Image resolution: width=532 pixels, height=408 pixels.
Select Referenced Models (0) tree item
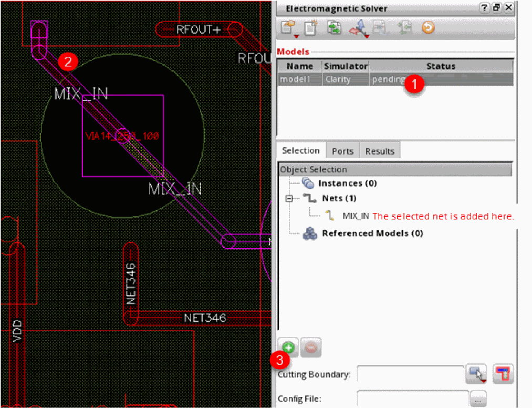click(372, 233)
